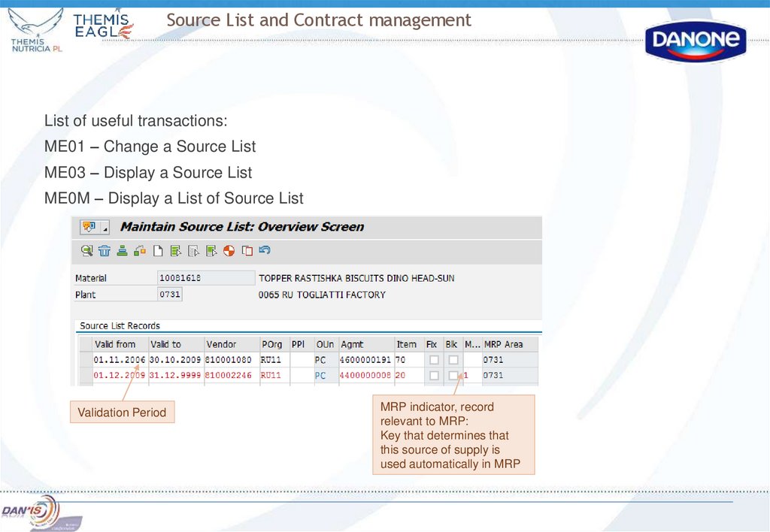770x532 pixels.
Task: Select the Validation Period callout label
Action: click(x=122, y=412)
